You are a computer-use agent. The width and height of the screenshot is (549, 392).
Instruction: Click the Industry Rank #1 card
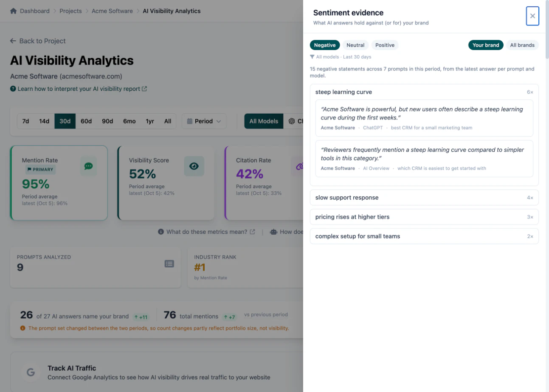tap(245, 267)
